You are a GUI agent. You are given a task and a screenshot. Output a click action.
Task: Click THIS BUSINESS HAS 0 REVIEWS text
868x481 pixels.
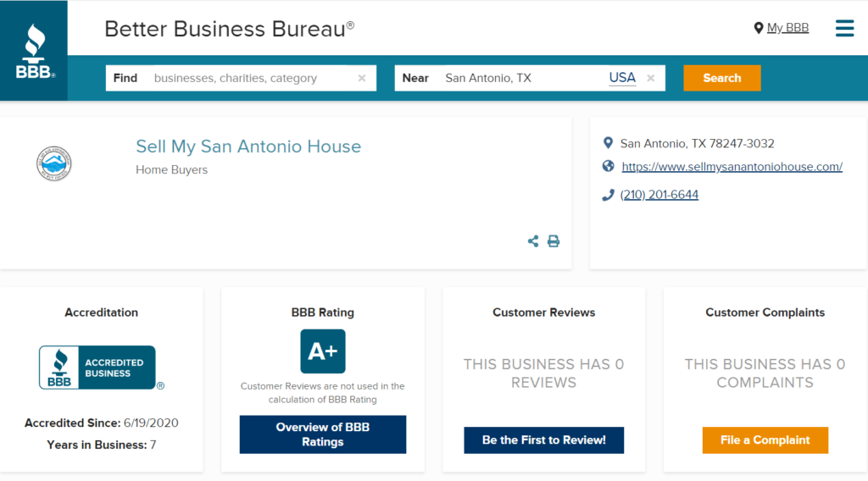click(543, 373)
